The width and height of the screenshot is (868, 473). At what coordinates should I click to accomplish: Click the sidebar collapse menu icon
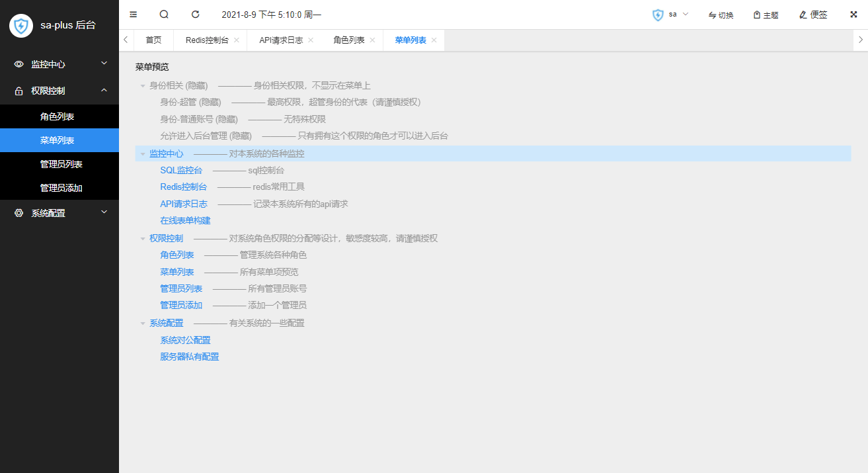[x=134, y=14]
